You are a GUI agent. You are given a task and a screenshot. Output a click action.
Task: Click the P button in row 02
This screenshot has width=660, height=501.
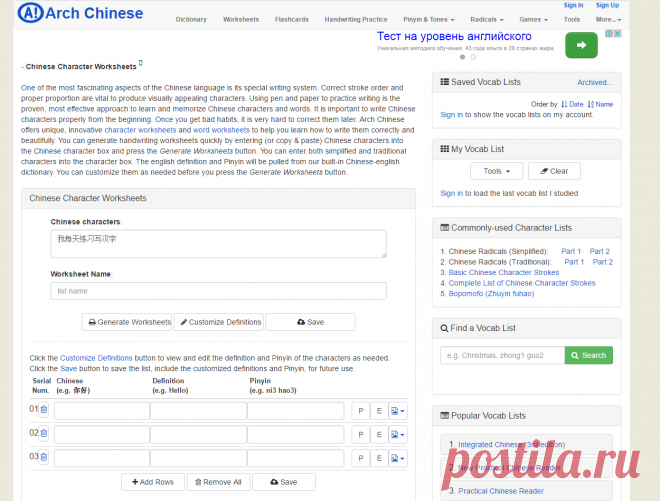point(361,434)
